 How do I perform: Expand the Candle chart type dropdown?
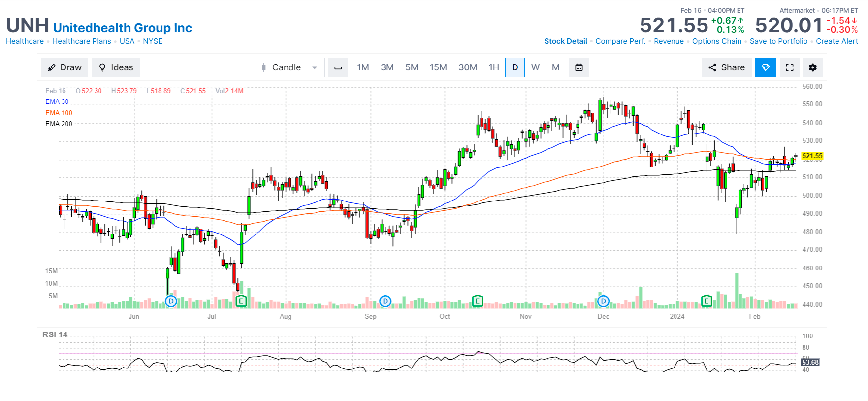289,67
